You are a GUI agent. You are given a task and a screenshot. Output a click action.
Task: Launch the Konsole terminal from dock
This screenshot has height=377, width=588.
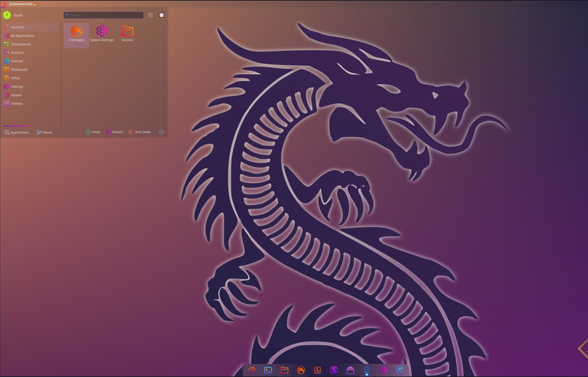click(268, 370)
